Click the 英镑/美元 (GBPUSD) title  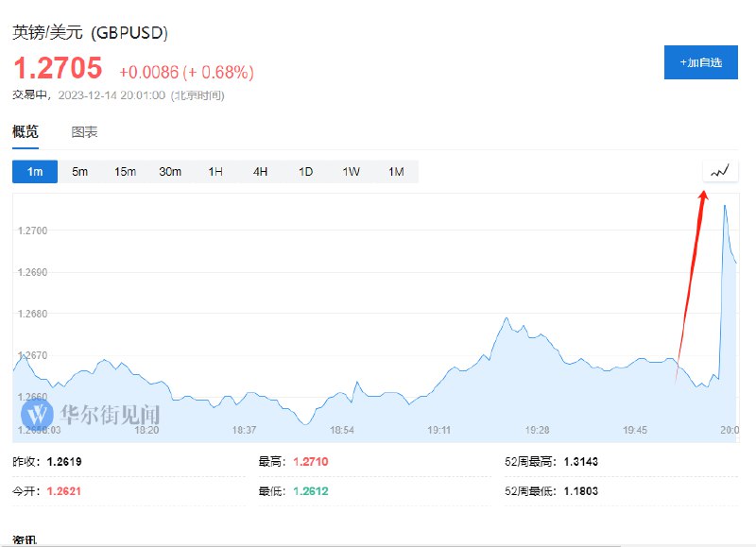click(x=90, y=33)
